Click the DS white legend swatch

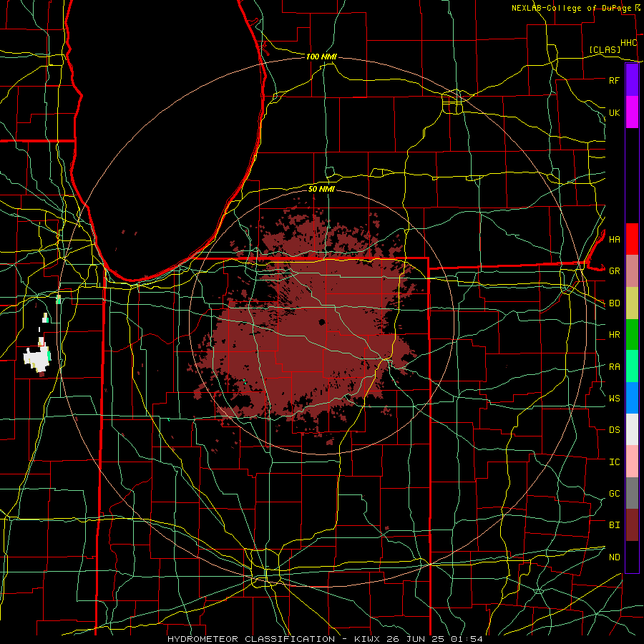point(632,429)
